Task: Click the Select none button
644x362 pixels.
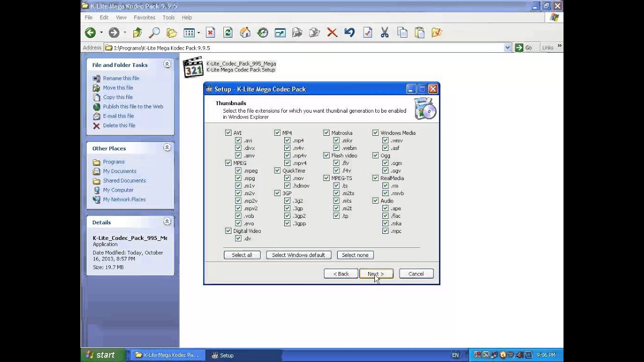Action: click(355, 255)
